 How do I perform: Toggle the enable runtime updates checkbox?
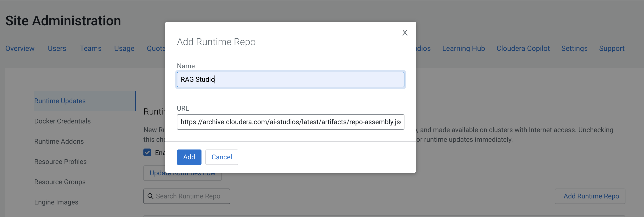pyautogui.click(x=147, y=152)
